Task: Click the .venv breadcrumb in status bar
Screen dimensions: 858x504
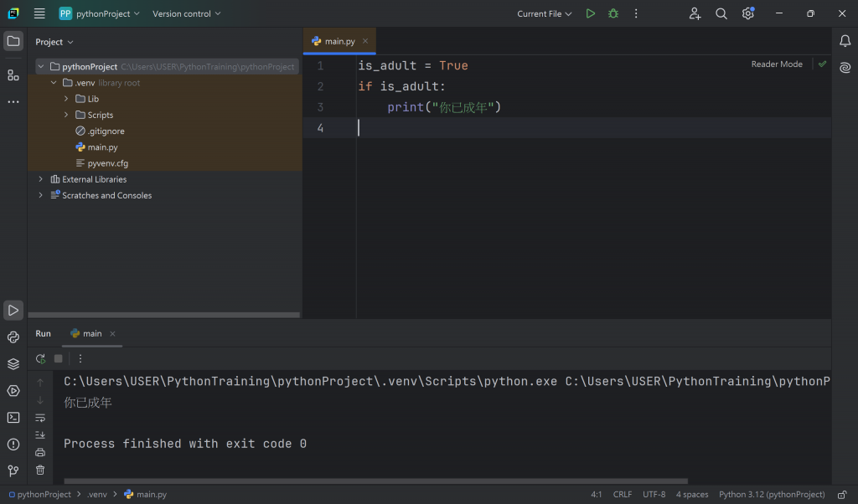Action: [97, 495]
